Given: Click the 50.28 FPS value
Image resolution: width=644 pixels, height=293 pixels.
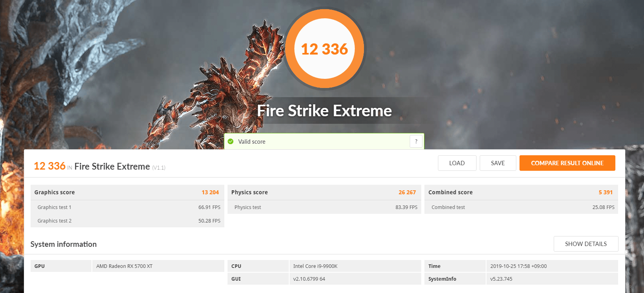Looking at the screenshot, I should [209, 221].
